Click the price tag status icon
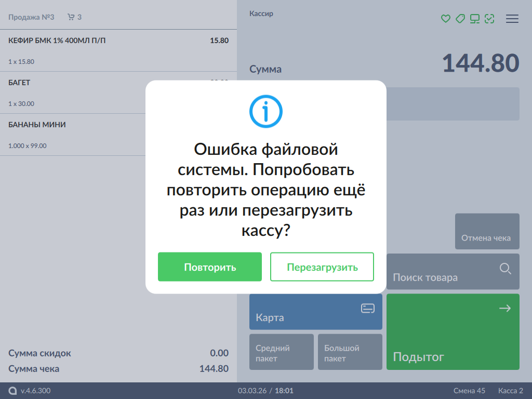The width and height of the screenshot is (532, 399). [x=460, y=19]
